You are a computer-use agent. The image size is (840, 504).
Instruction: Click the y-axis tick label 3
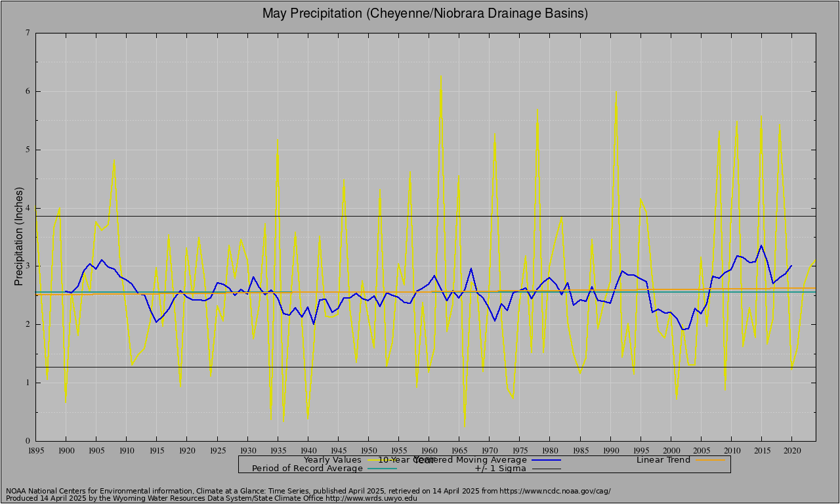tap(27, 266)
